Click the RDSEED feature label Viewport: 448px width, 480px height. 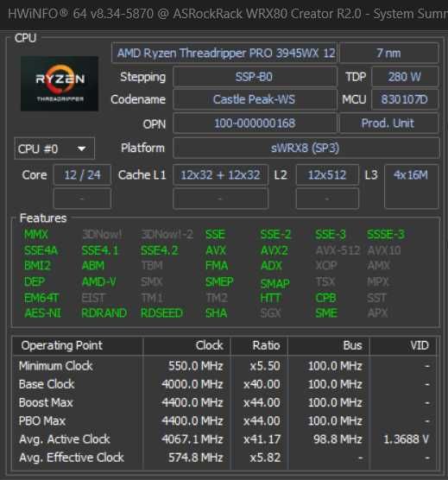[x=161, y=313]
